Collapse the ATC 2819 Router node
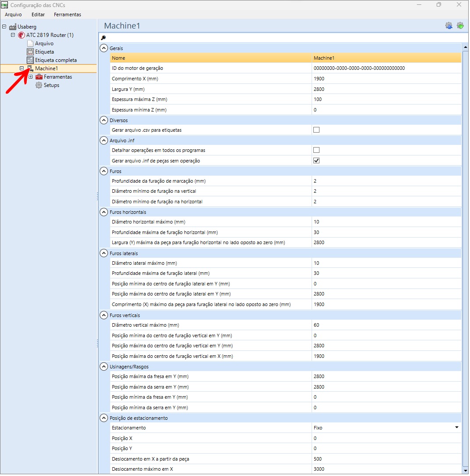 tap(13, 35)
